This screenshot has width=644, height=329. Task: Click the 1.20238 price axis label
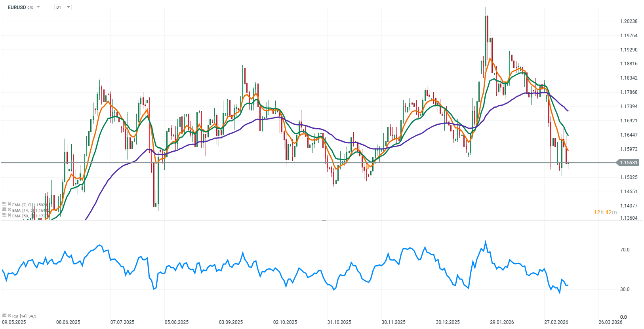coord(629,21)
